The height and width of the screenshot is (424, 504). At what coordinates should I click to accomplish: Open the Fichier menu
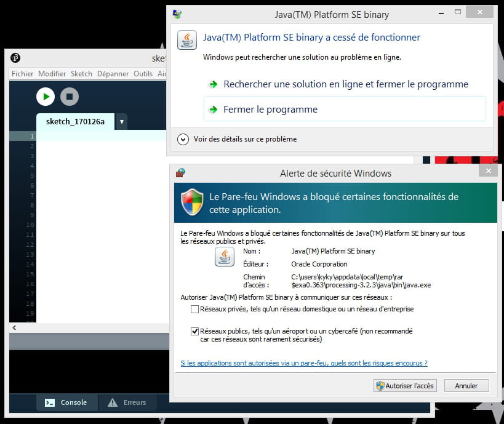23,74
